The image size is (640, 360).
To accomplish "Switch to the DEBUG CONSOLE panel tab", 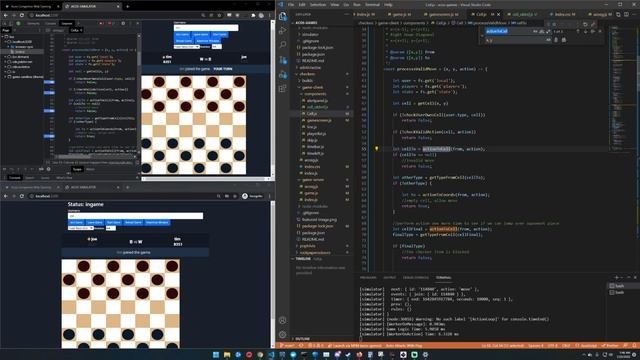I will 416,278.
